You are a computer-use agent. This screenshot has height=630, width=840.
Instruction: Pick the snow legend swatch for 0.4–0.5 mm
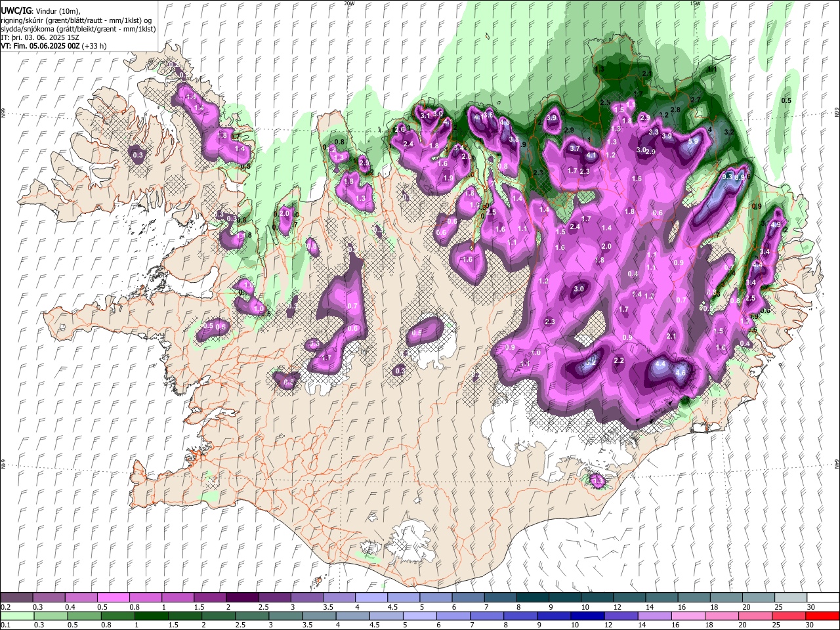(x=81, y=597)
